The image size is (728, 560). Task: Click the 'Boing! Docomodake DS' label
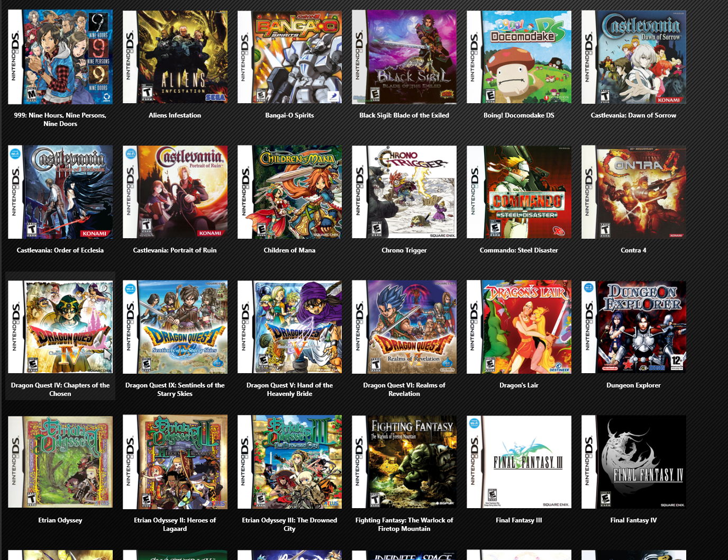tap(519, 115)
